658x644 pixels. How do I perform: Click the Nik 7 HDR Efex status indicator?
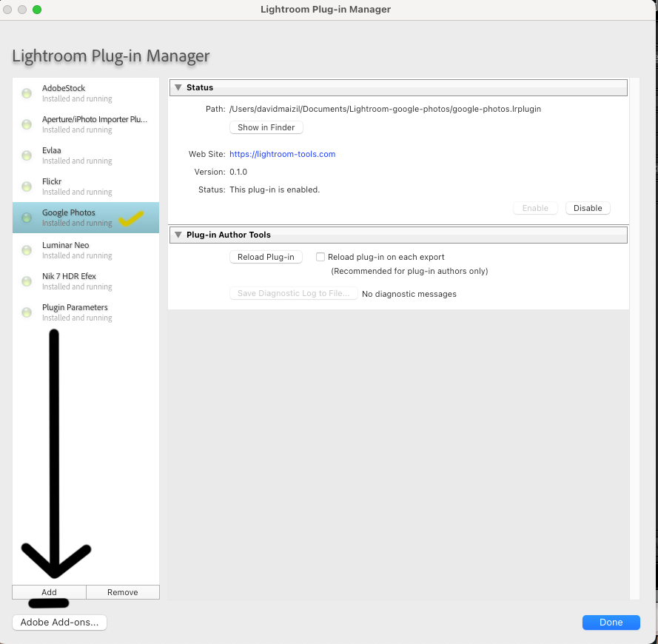click(26, 281)
